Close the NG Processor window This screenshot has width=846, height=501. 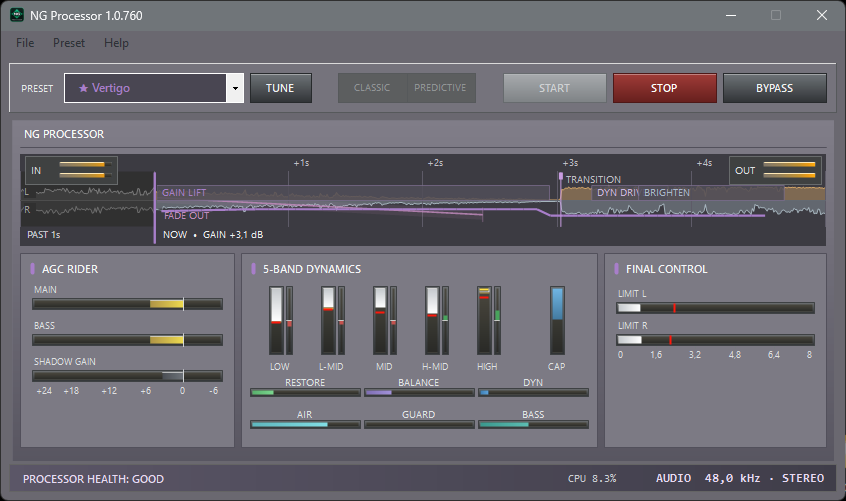coord(822,15)
